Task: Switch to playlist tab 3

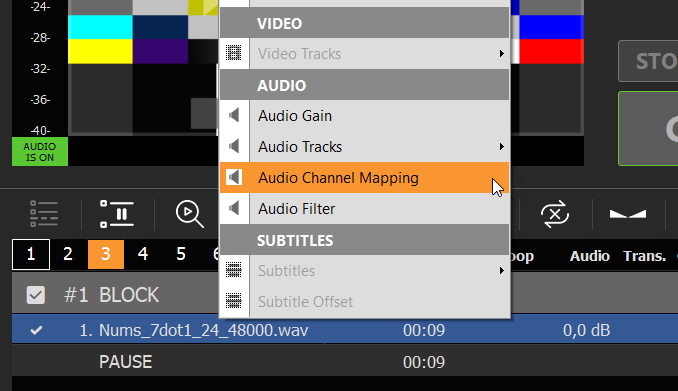Action: (106, 254)
